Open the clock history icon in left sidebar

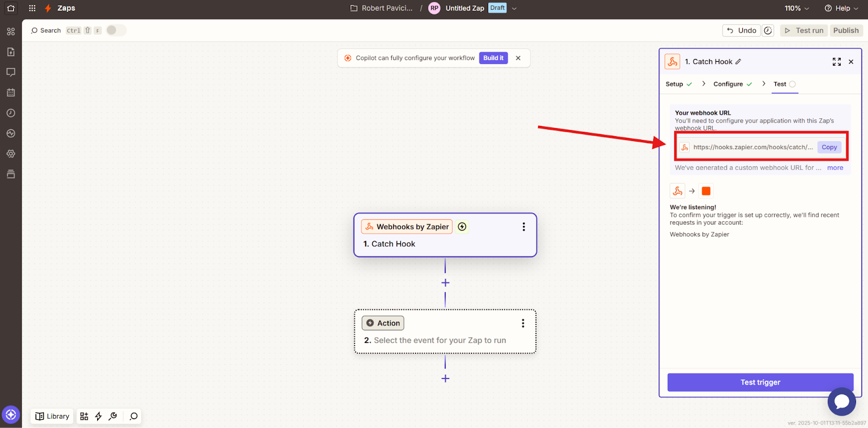(x=11, y=113)
